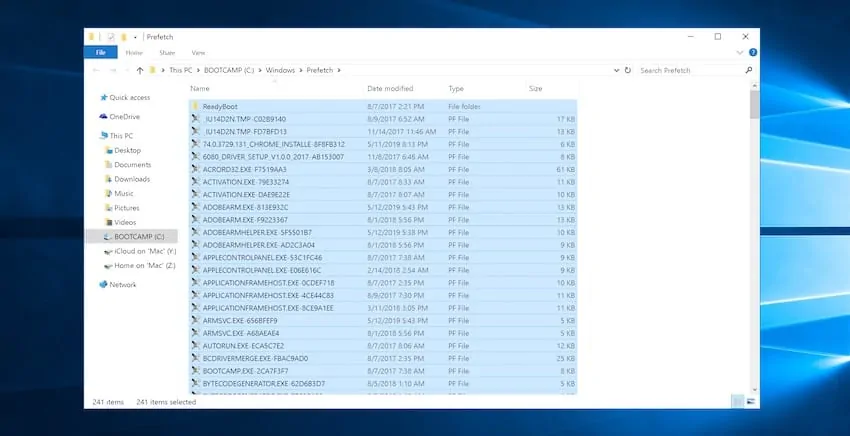850x436 pixels.
Task: Click the scrollbar down arrow
Action: 755,389
